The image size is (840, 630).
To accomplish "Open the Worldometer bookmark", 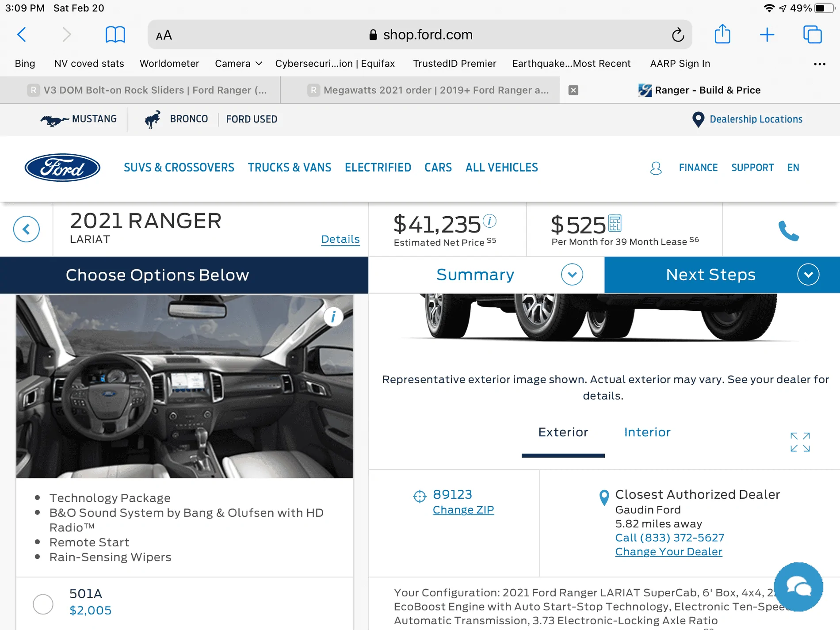I will click(169, 64).
